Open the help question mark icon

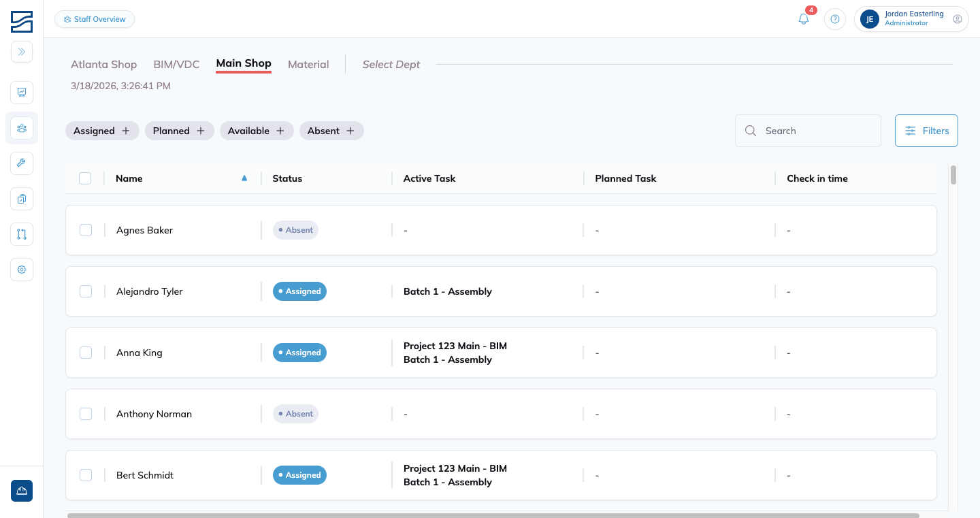coord(835,19)
